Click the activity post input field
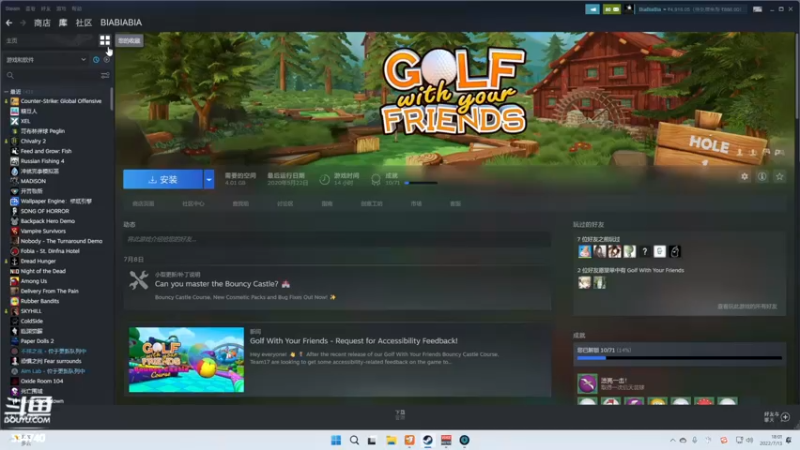Image resolution: width=800 pixels, height=450 pixels. (337, 239)
